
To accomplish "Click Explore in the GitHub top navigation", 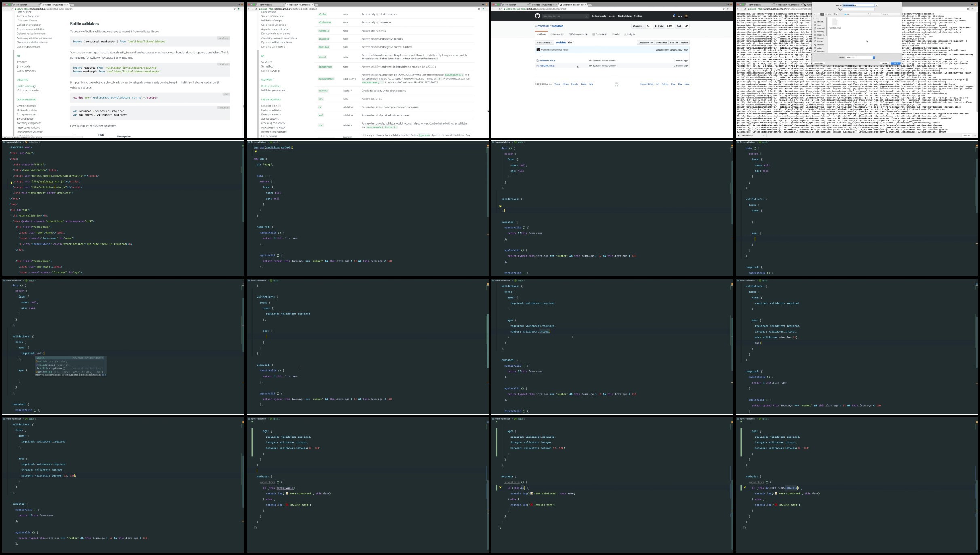I will pos(638,16).
